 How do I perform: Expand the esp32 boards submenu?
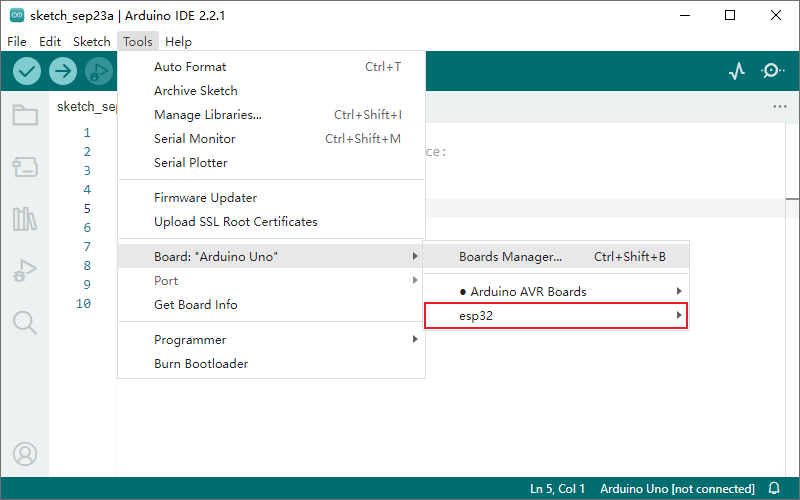[x=556, y=316]
